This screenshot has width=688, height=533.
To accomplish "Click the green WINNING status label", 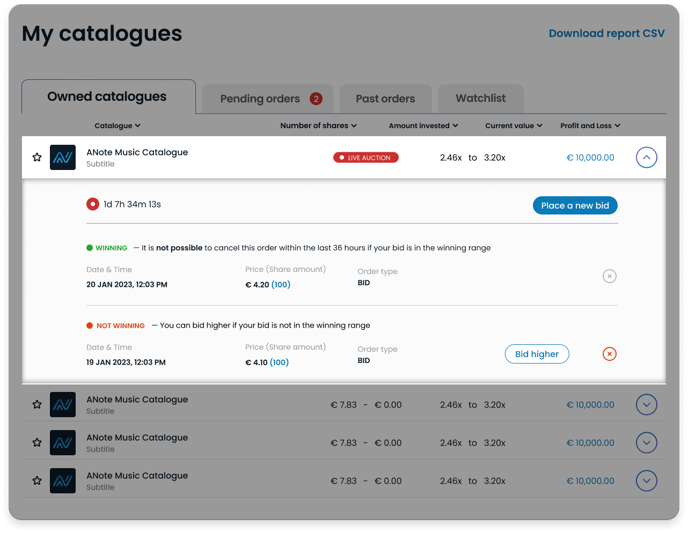I will (107, 248).
